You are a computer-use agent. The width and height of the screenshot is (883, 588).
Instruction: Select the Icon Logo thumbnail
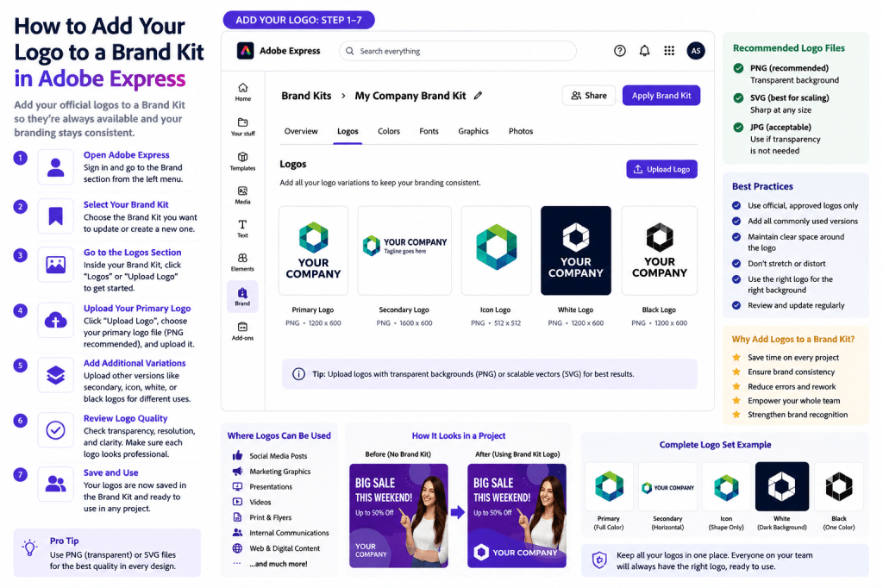point(496,251)
